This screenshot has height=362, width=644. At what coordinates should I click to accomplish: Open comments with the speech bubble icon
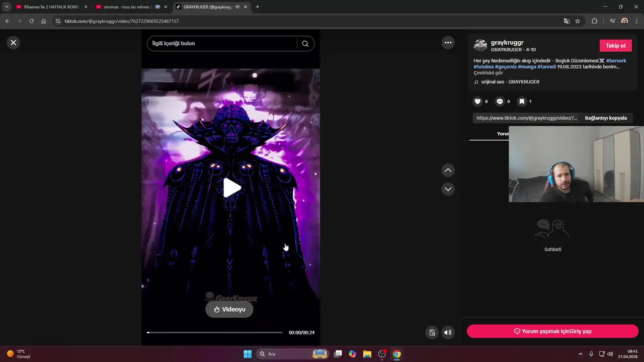500,102
